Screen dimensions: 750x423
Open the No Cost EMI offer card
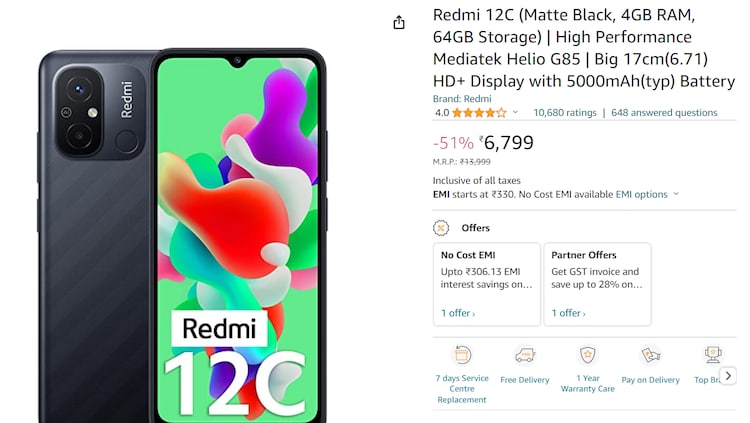(x=487, y=284)
